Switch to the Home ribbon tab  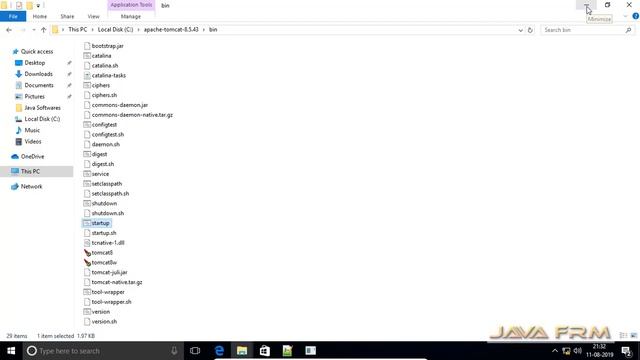(x=40, y=16)
